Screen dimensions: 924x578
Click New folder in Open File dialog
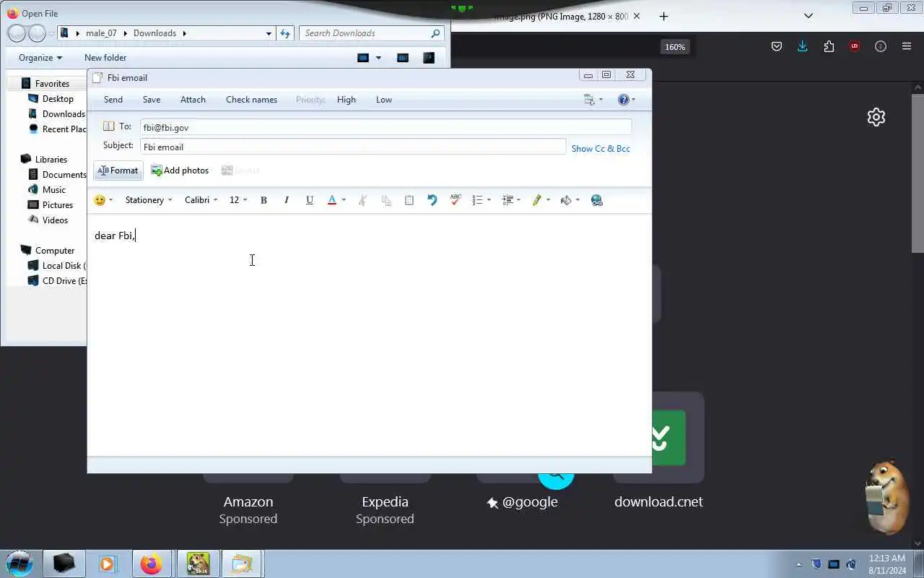(105, 58)
